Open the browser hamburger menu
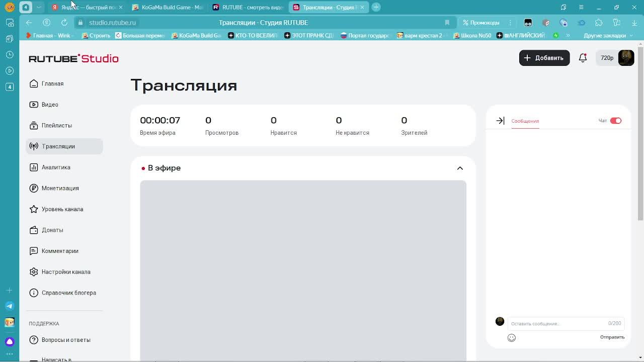Image resolution: width=644 pixels, height=362 pixels. point(581,7)
